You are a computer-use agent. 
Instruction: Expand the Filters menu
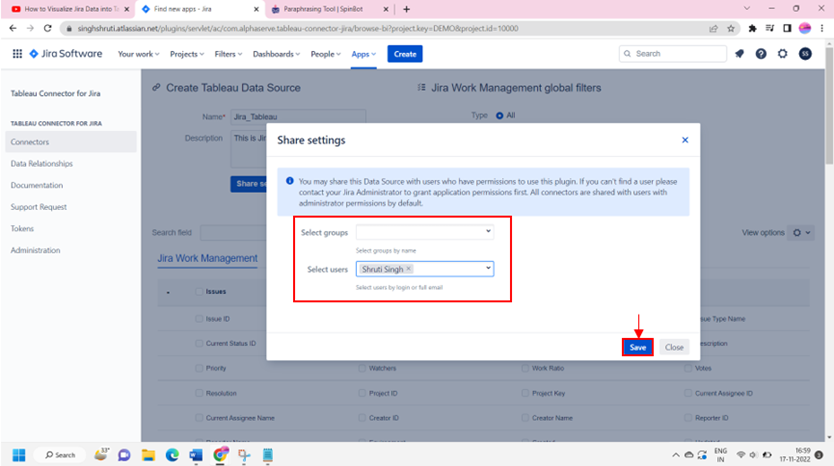click(228, 54)
